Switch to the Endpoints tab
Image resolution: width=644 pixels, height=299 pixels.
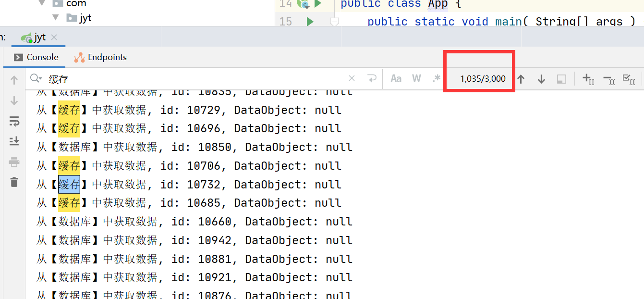point(100,57)
